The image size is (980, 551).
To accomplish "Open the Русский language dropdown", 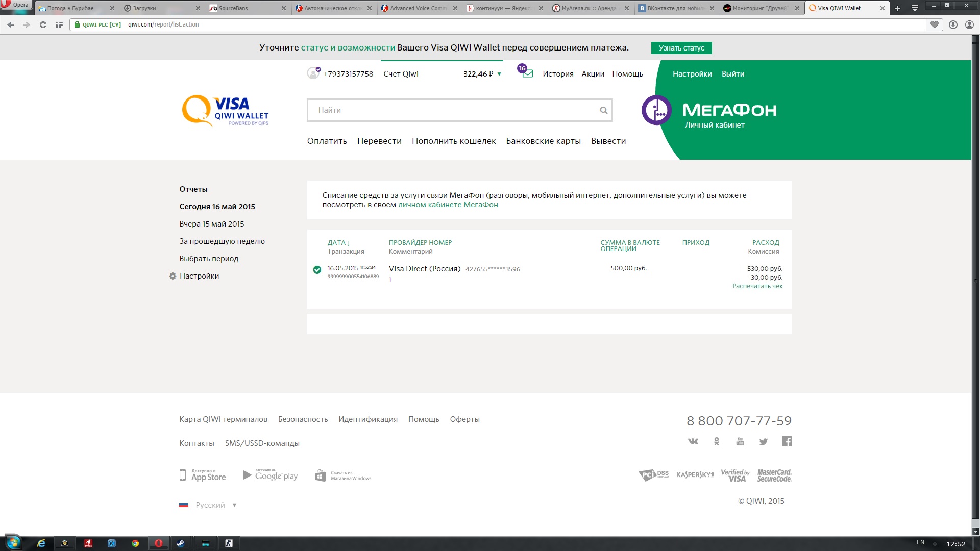I will tap(210, 505).
